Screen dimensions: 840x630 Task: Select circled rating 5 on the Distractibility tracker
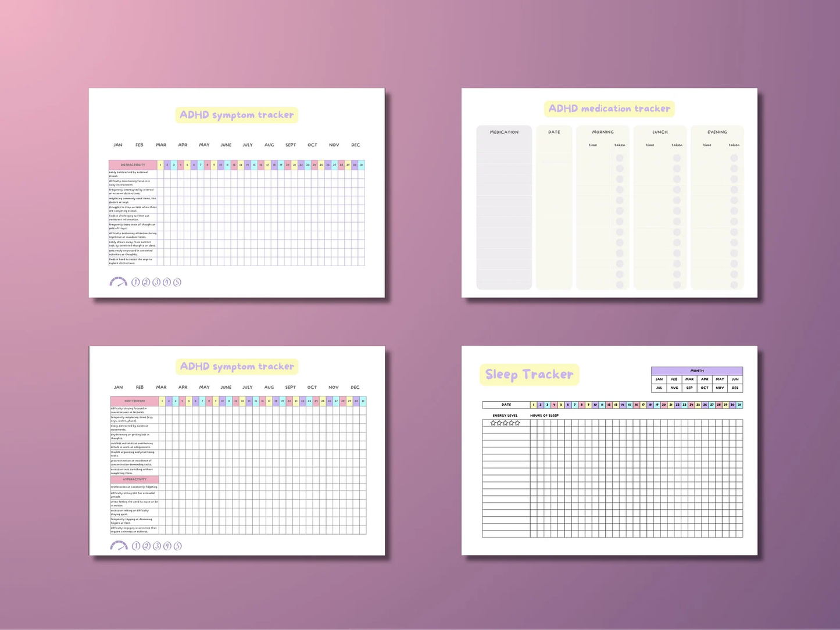click(177, 282)
